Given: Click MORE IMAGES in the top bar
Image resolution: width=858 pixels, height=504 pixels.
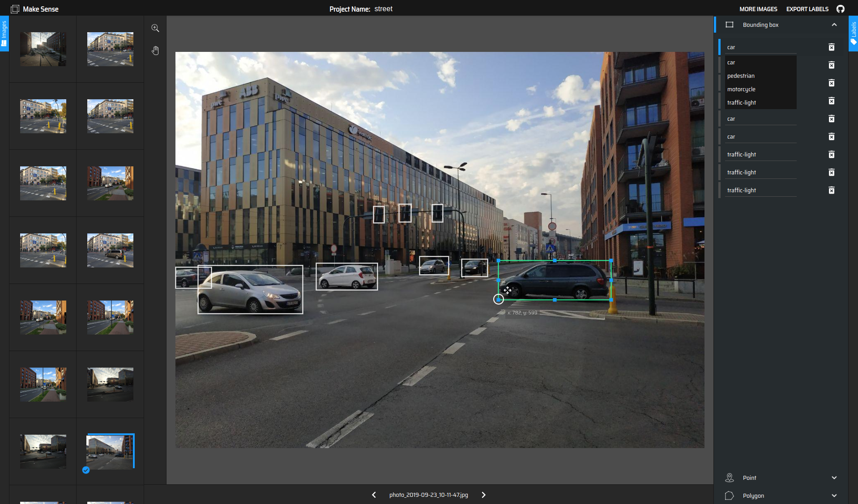Looking at the screenshot, I should coord(758,9).
